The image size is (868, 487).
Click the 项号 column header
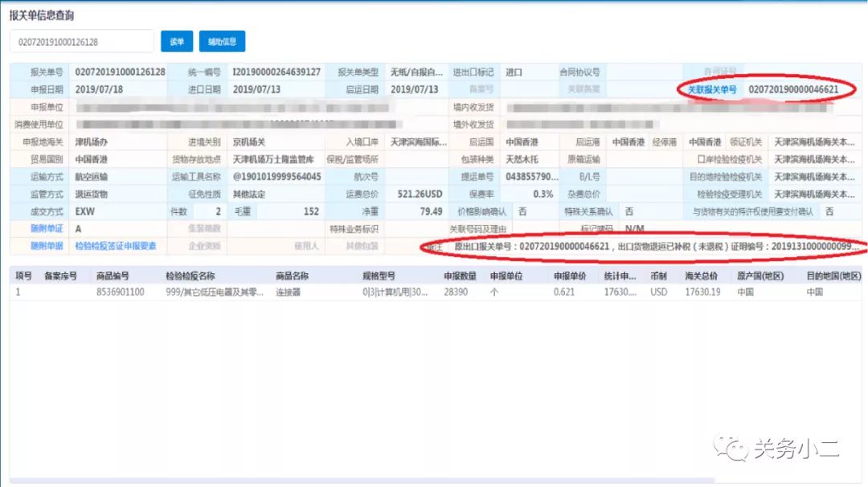(23, 276)
